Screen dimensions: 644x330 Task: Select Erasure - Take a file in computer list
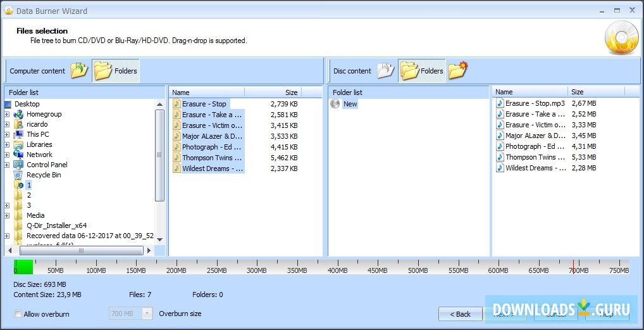tap(213, 115)
